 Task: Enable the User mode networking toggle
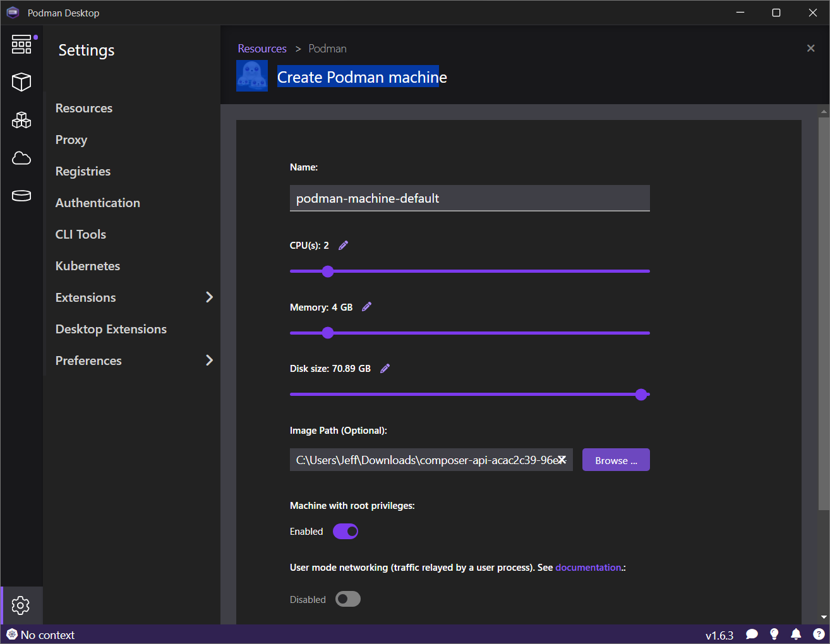tap(347, 599)
